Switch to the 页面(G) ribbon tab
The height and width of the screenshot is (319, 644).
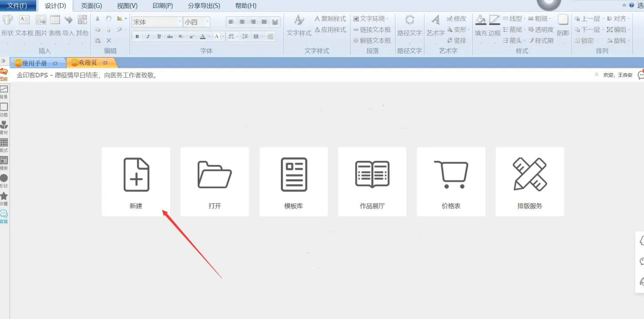tap(91, 6)
